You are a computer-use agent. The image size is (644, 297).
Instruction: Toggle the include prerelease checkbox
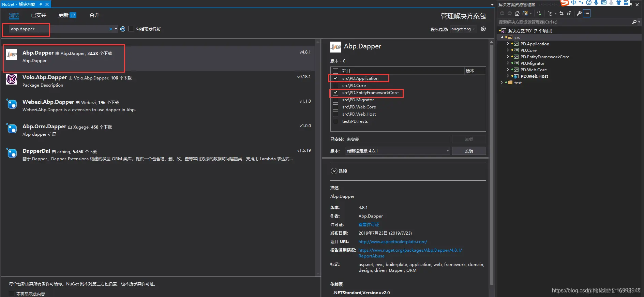(x=131, y=29)
